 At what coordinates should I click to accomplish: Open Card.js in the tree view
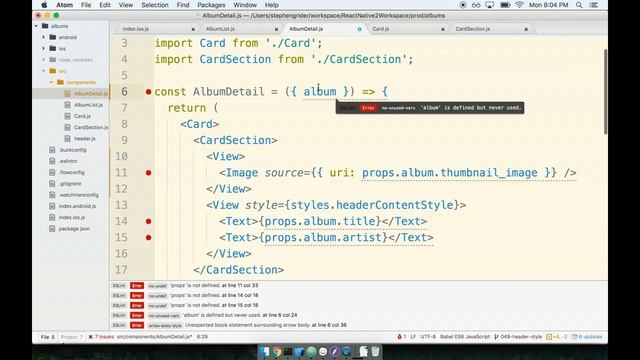coord(82,116)
